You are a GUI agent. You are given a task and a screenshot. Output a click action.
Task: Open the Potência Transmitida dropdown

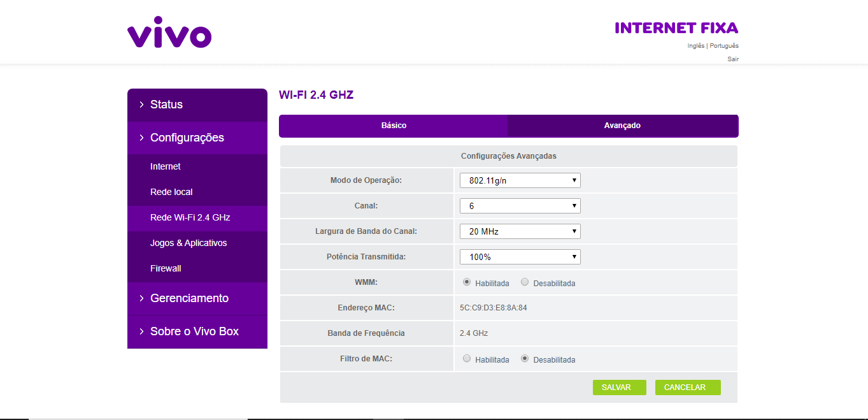[520, 257]
